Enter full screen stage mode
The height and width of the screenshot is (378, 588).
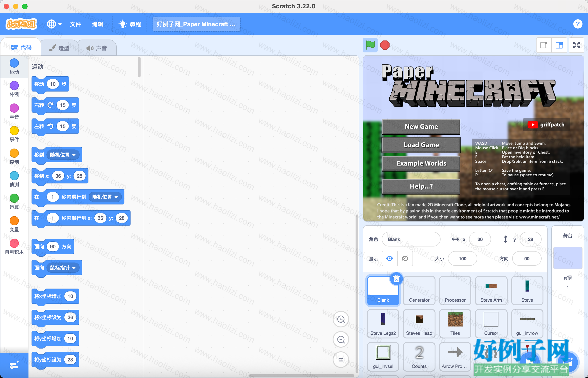(577, 45)
